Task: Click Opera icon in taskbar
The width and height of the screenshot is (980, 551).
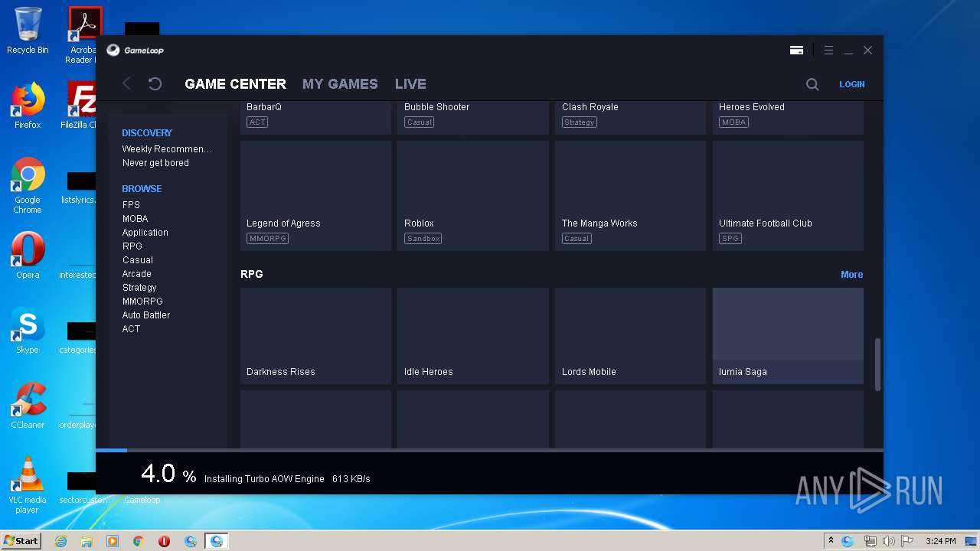Action: click(x=164, y=541)
